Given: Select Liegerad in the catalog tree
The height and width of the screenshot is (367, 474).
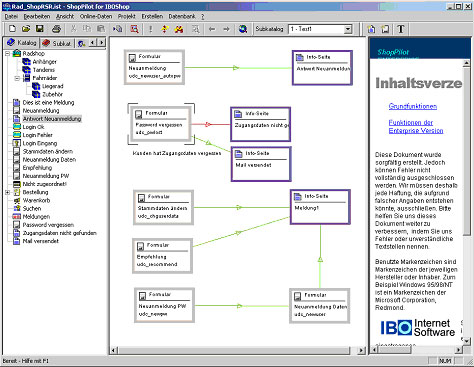Looking at the screenshot, I should [53, 86].
